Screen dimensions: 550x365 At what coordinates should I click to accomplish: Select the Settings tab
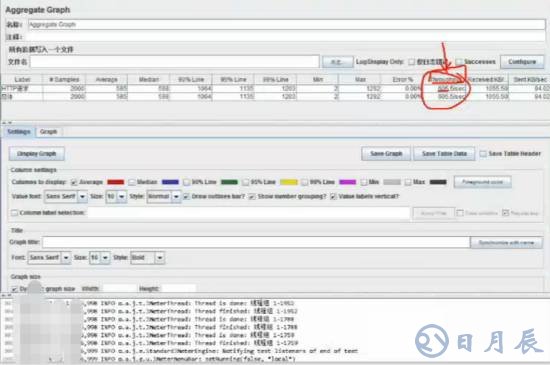(19, 132)
